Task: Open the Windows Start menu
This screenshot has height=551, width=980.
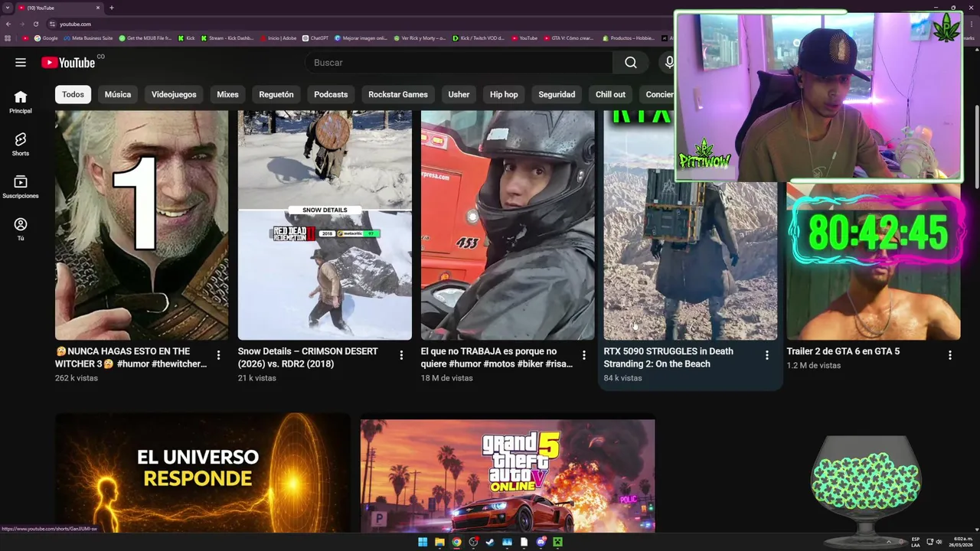Action: (423, 542)
